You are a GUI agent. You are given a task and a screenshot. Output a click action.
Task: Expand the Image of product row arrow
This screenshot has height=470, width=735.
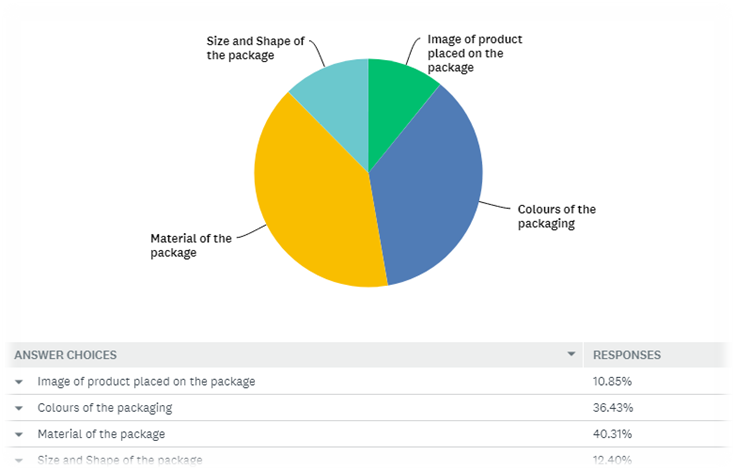(19, 382)
